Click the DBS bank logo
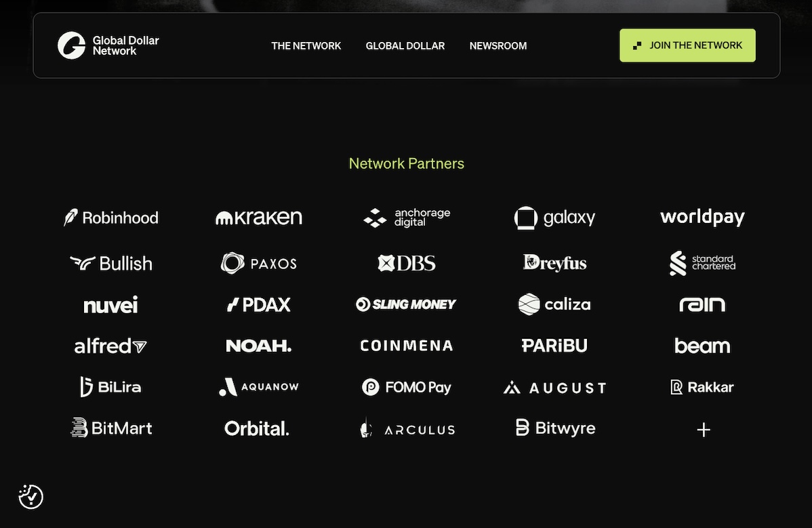This screenshot has height=528, width=812. pos(407,263)
